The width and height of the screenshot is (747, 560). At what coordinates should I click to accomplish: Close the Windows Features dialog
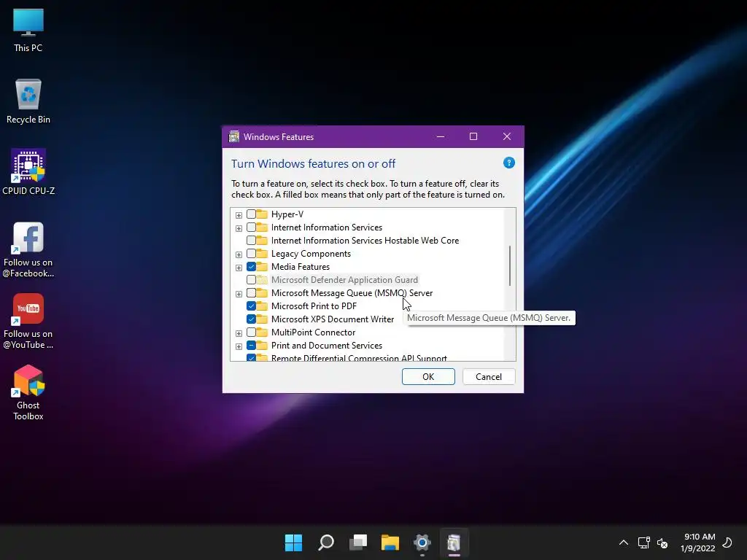[507, 136]
